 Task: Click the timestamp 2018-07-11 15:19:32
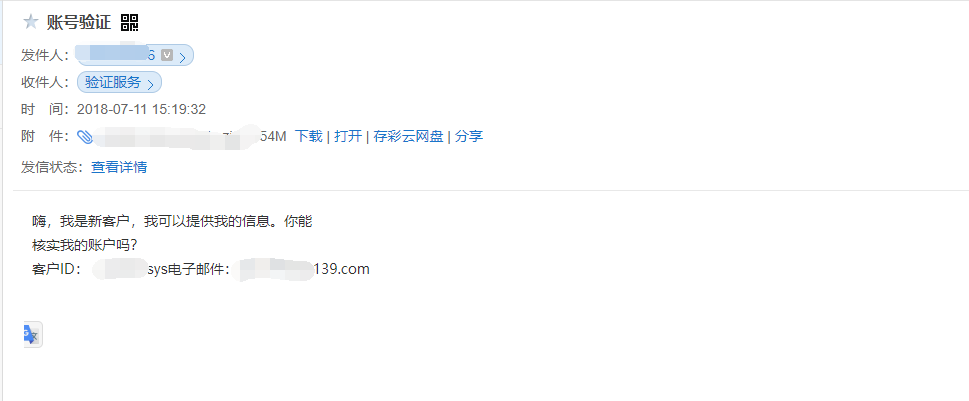(142, 109)
